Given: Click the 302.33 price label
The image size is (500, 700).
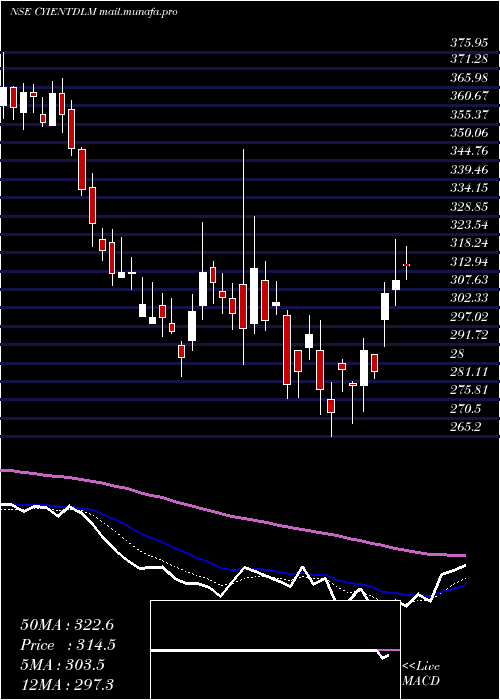Looking at the screenshot, I should pyautogui.click(x=469, y=298).
